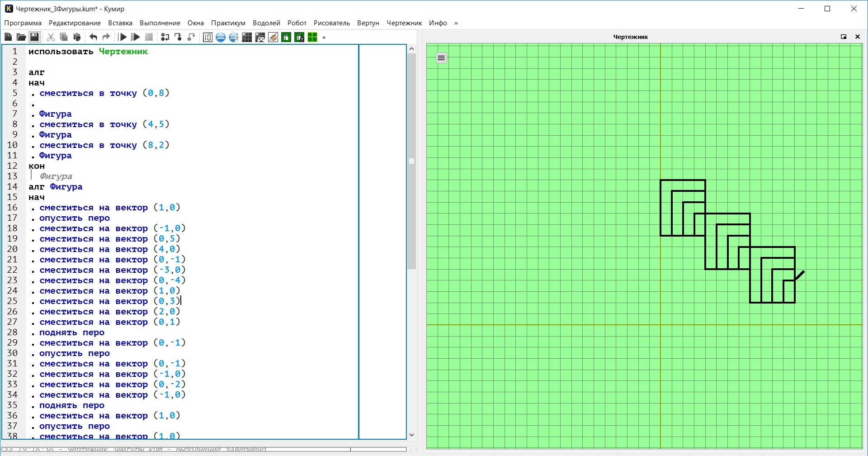
Task: Open the Чертежник hamburger menu
Action: pyautogui.click(x=441, y=58)
